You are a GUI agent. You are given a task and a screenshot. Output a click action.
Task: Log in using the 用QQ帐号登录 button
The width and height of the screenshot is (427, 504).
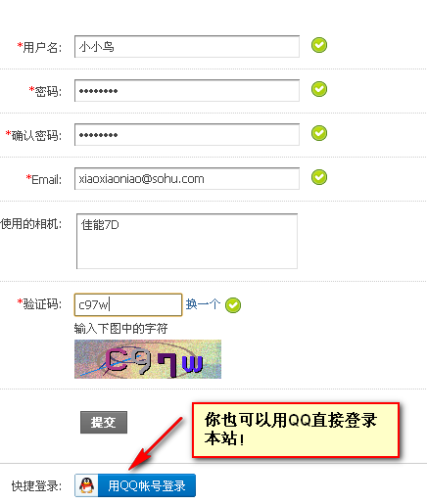(135, 485)
